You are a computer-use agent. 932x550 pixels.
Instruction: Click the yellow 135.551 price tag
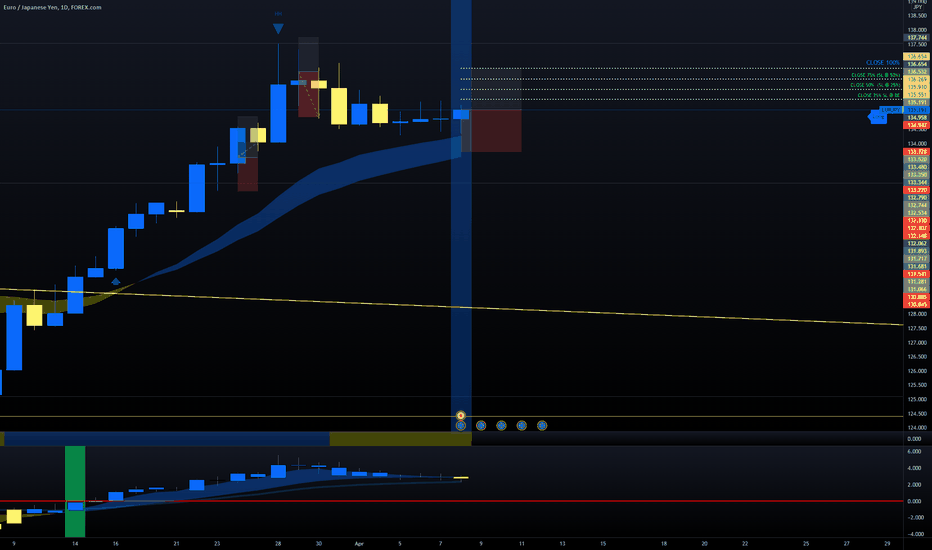pyautogui.click(x=917, y=95)
